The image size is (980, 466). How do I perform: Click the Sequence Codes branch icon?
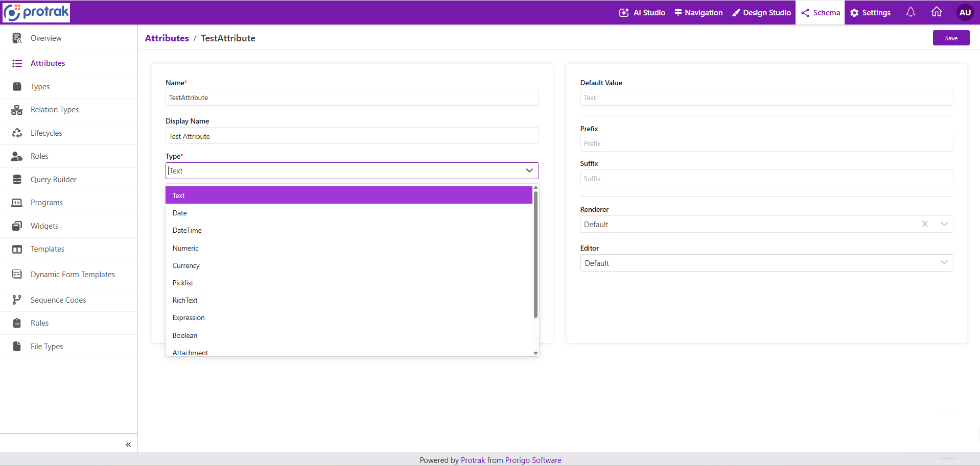[x=17, y=300]
